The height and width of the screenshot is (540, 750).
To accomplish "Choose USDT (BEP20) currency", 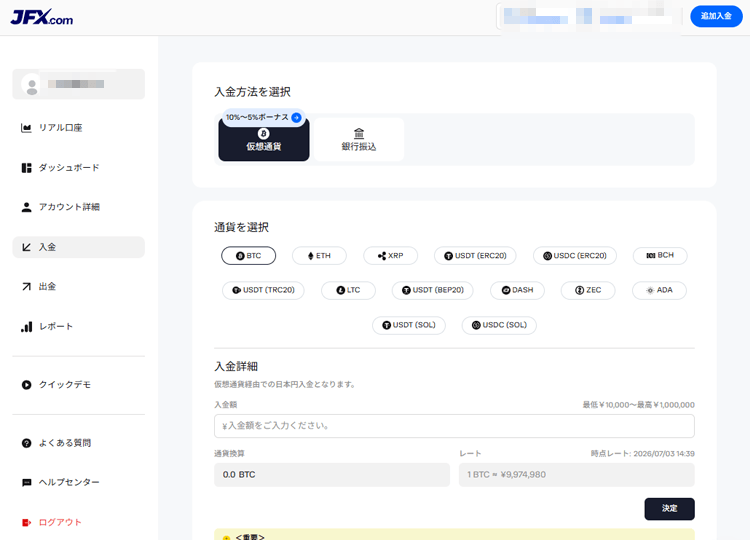I will point(432,290).
